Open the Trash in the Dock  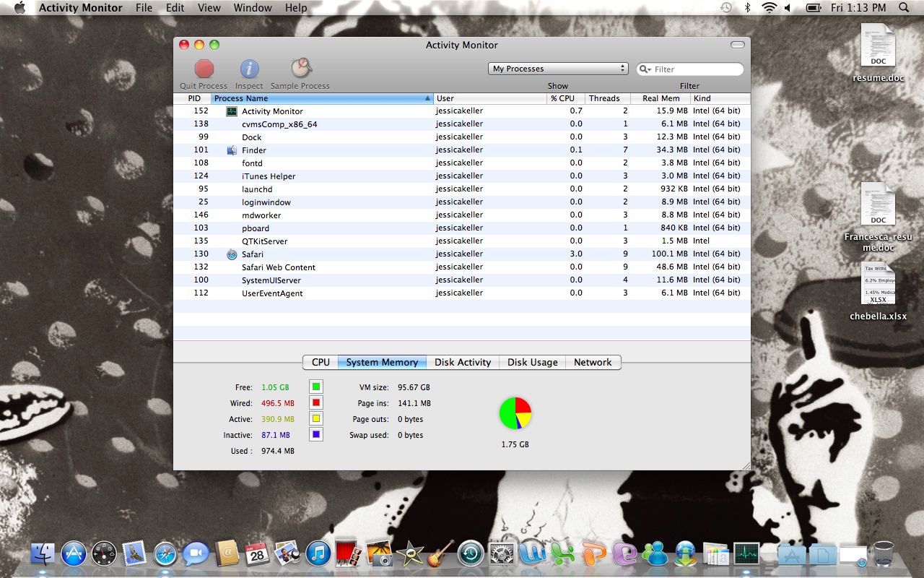click(883, 554)
